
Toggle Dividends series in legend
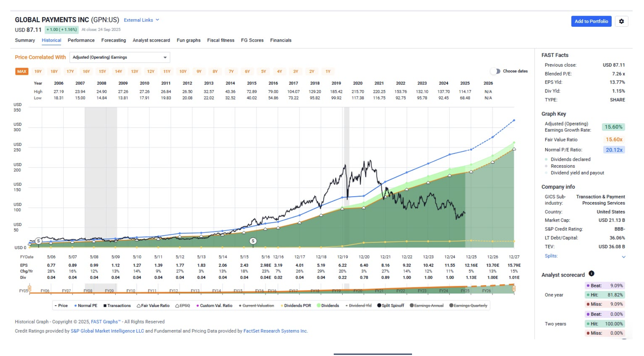(x=328, y=305)
